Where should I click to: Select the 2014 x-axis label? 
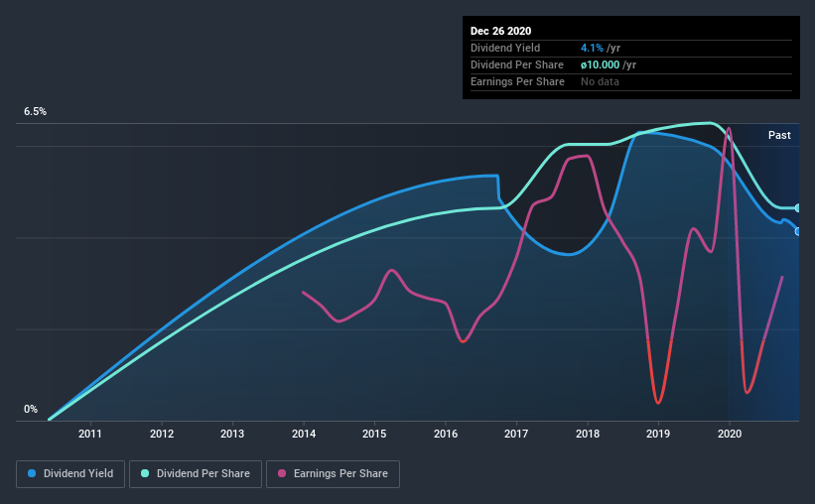304,434
